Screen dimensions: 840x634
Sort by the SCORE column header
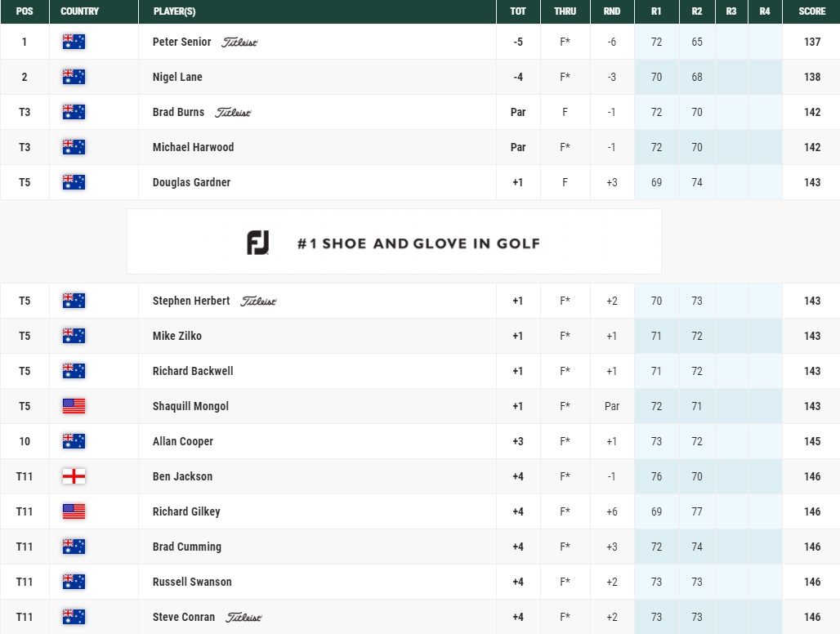point(811,11)
